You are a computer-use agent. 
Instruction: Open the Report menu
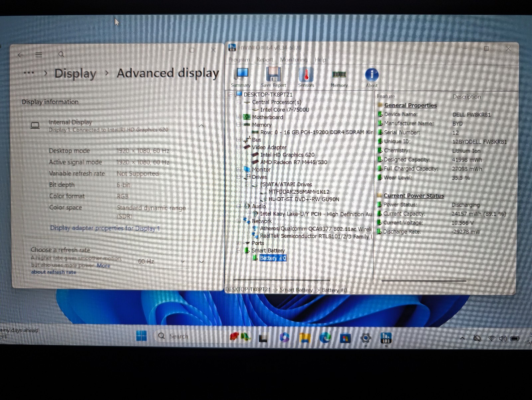[265, 60]
